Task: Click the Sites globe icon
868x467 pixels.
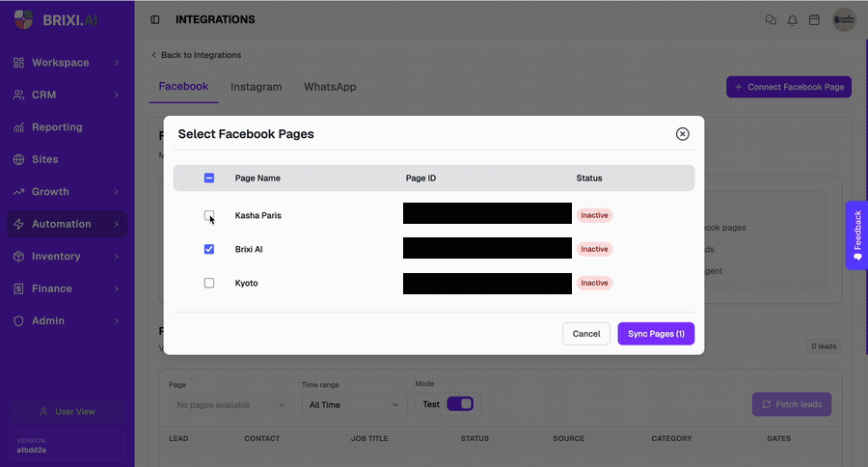Action: coord(19,159)
